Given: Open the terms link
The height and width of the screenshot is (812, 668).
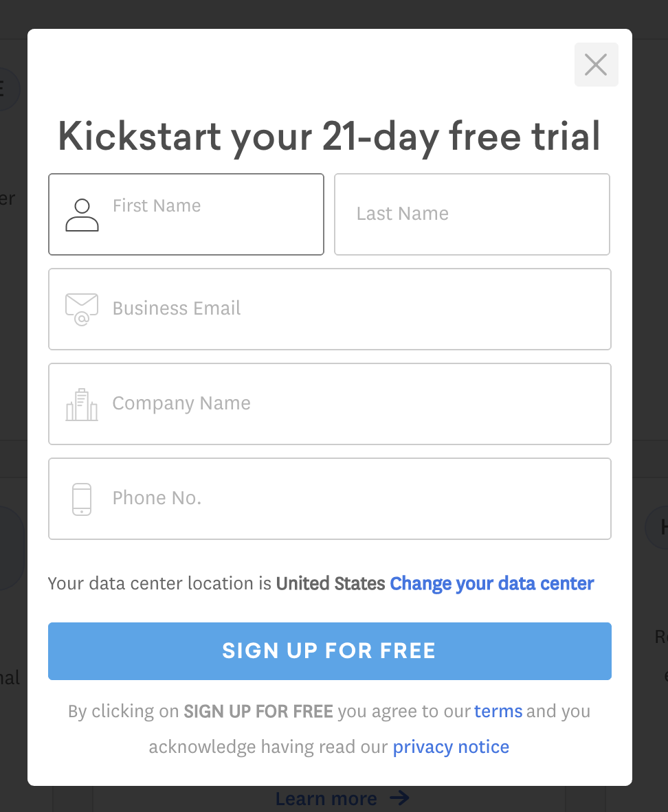Looking at the screenshot, I should pyautogui.click(x=498, y=711).
